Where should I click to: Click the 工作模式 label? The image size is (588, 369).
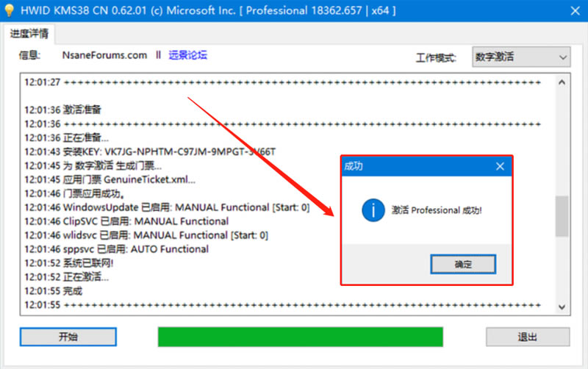[436, 58]
